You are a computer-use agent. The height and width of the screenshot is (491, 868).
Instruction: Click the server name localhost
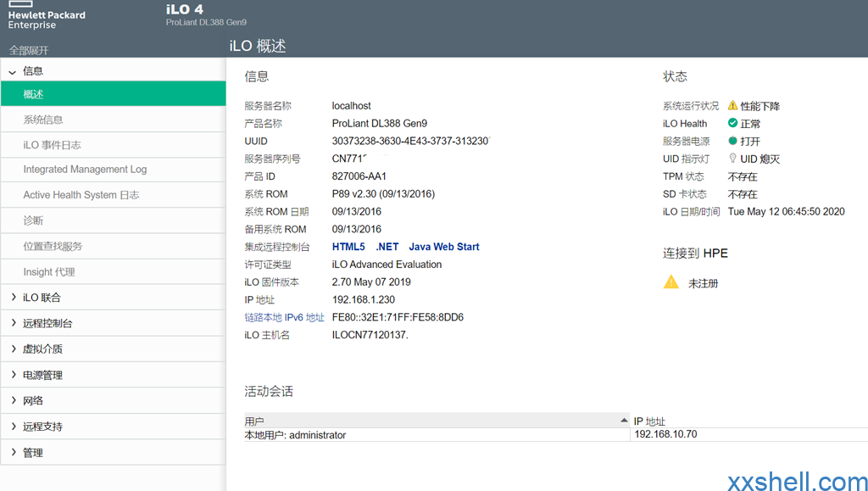click(x=352, y=106)
